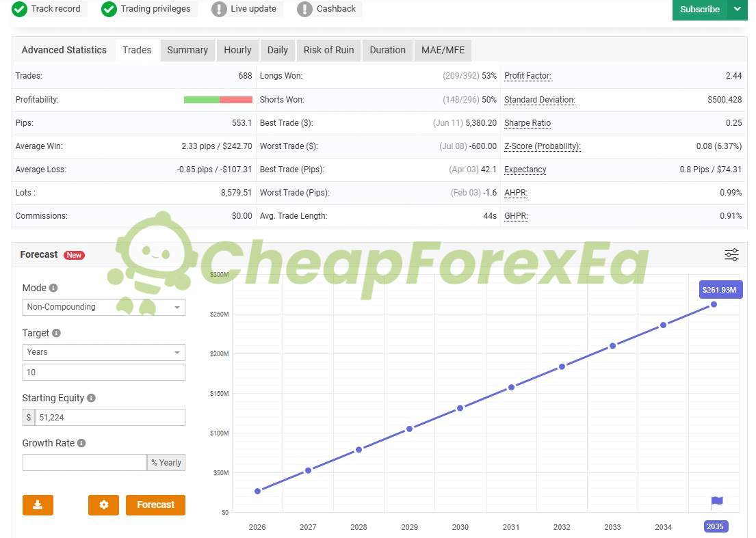Click the $261.93M value label
This screenshot has width=756, height=538.
pyautogui.click(x=720, y=290)
